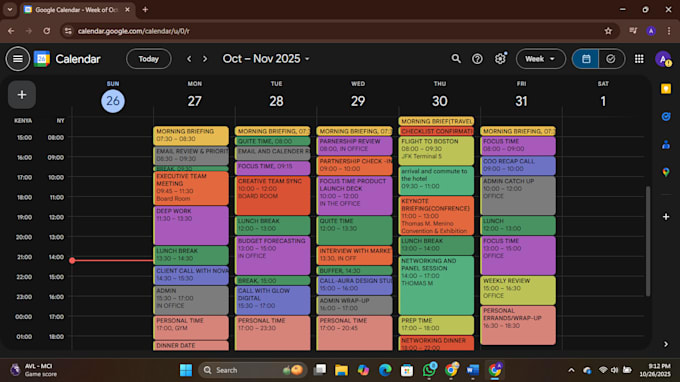Go to previous week arrow
The image size is (680, 382).
tap(189, 59)
